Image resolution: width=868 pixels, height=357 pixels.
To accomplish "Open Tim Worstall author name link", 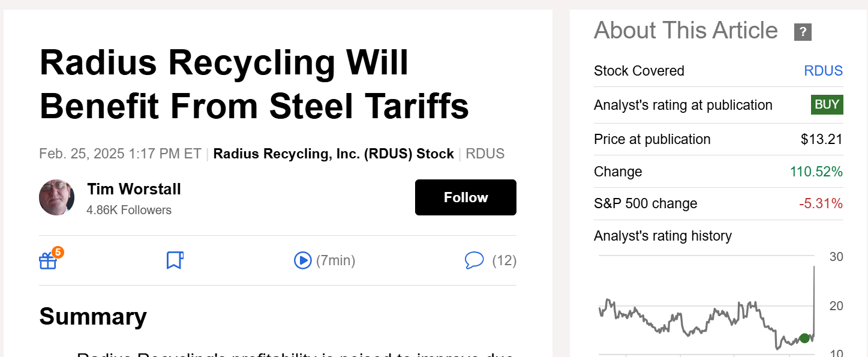I will (x=134, y=189).
